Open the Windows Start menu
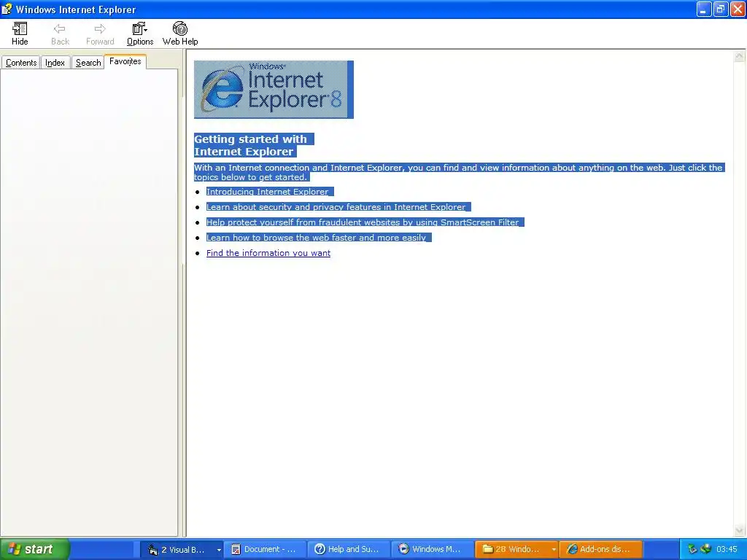The image size is (747, 560). 35,549
